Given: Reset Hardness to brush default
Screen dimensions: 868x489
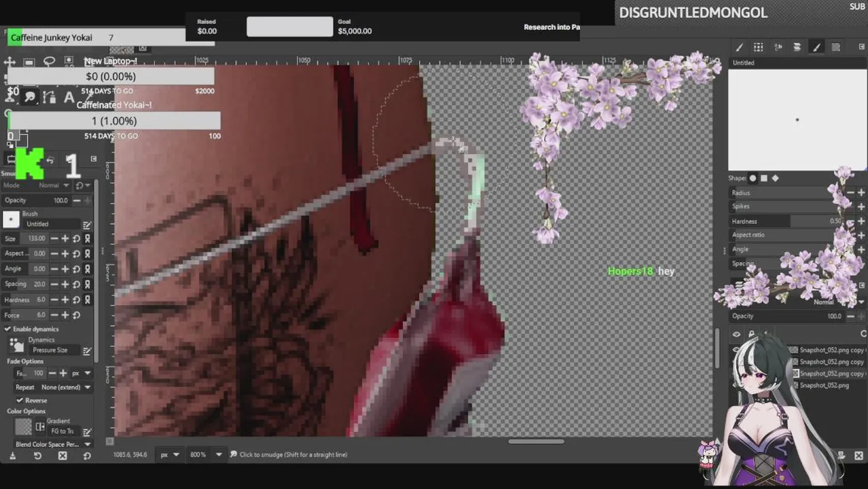Looking at the screenshot, I should pyautogui.click(x=76, y=300).
